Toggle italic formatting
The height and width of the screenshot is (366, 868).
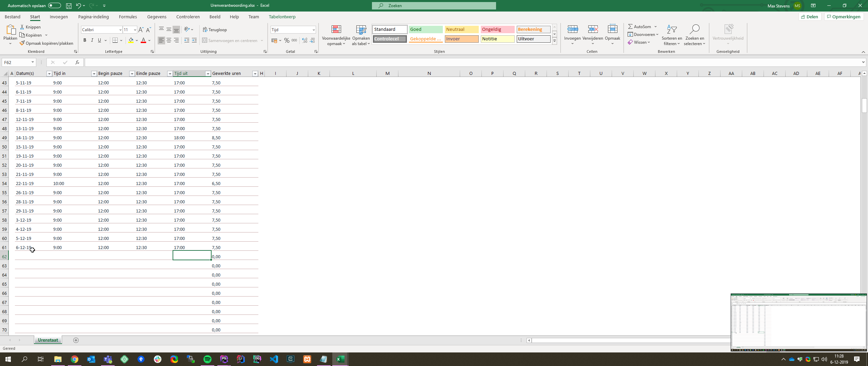tap(92, 40)
